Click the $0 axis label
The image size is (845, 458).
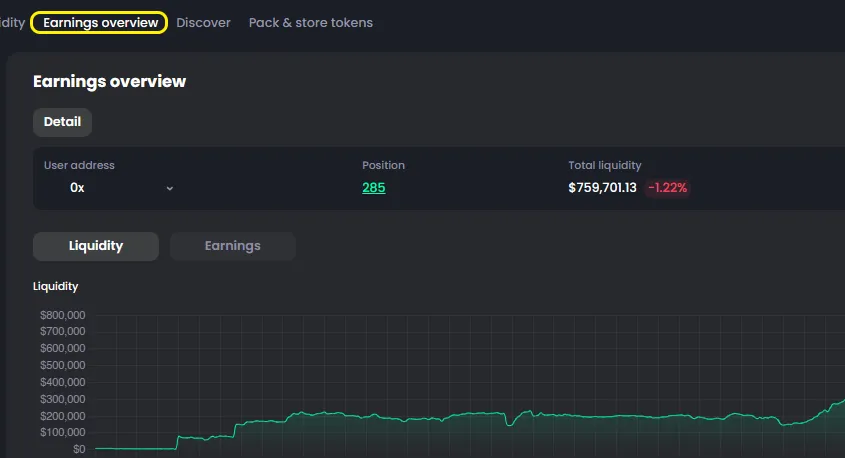79,449
